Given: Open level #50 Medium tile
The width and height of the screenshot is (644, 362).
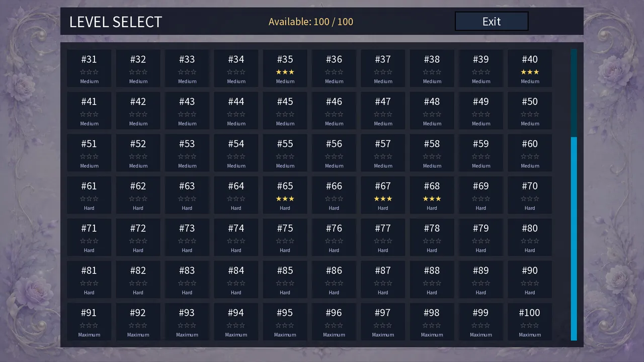Looking at the screenshot, I should point(530,111).
